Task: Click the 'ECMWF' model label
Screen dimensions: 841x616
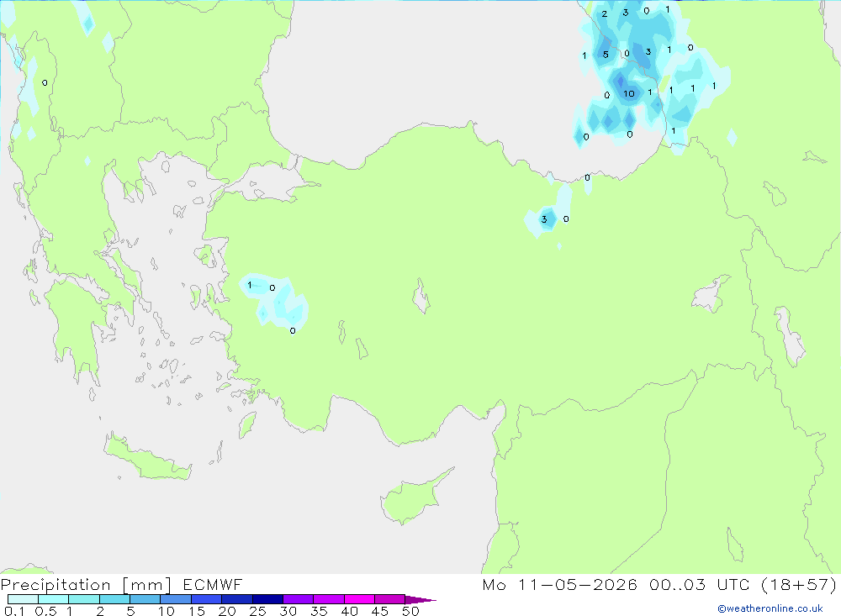Action: tap(213, 584)
